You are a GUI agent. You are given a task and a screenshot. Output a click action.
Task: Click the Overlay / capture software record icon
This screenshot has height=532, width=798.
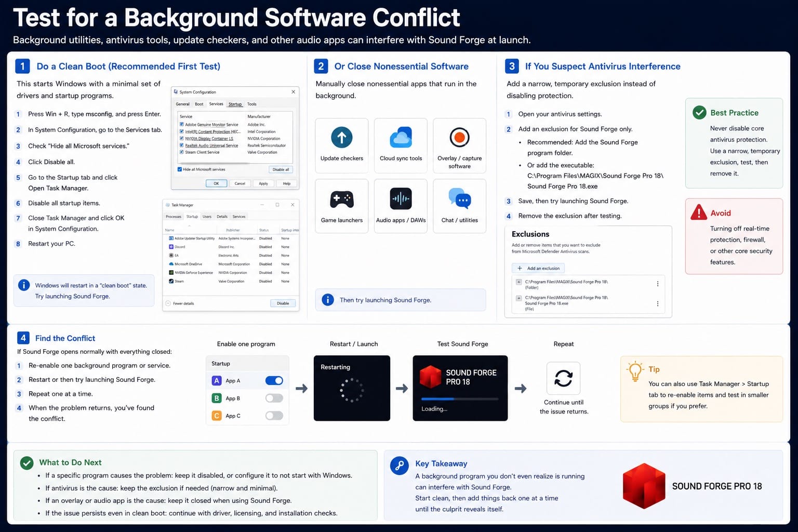459,137
